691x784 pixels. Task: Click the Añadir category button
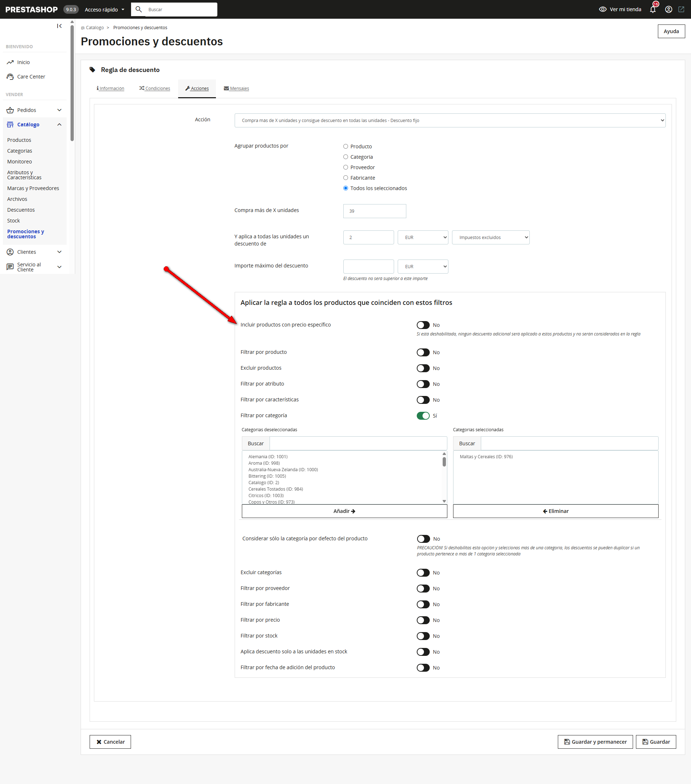pos(344,511)
